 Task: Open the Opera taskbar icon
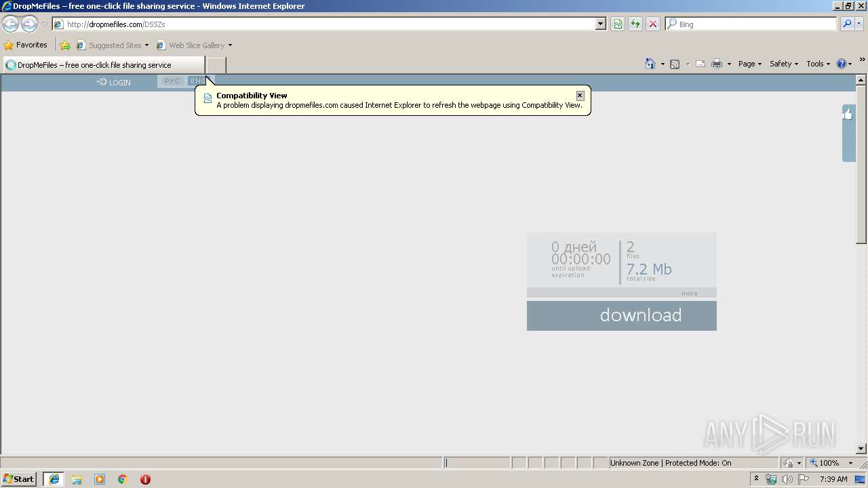click(x=145, y=479)
